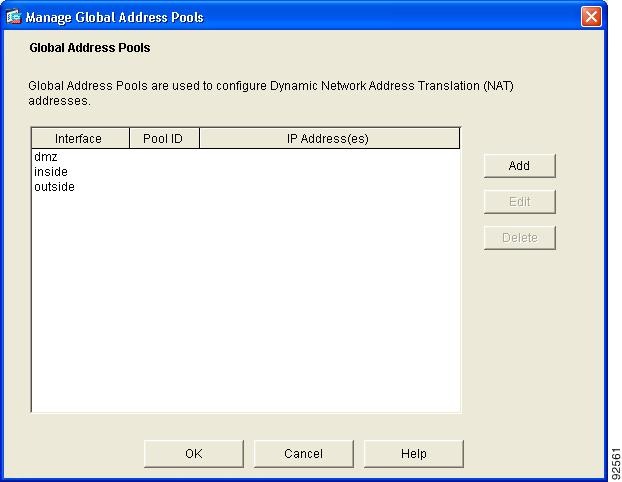Select the dmz interface row

tap(246, 157)
